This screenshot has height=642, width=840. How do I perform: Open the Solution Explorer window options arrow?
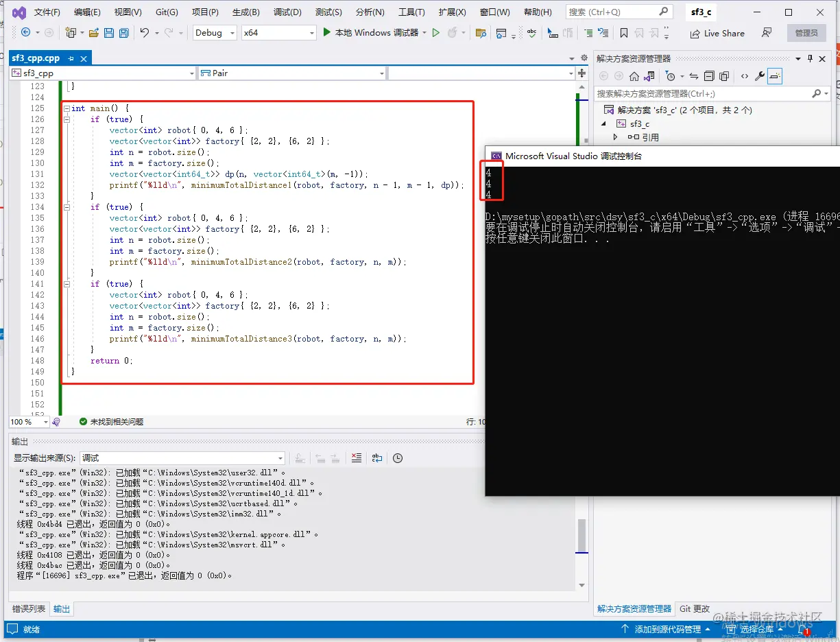(x=797, y=59)
